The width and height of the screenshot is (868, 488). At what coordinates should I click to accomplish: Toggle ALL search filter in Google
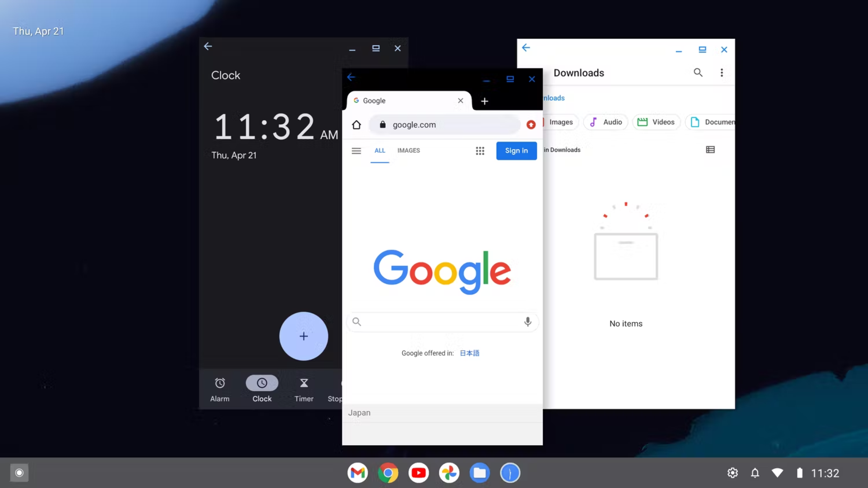(380, 150)
